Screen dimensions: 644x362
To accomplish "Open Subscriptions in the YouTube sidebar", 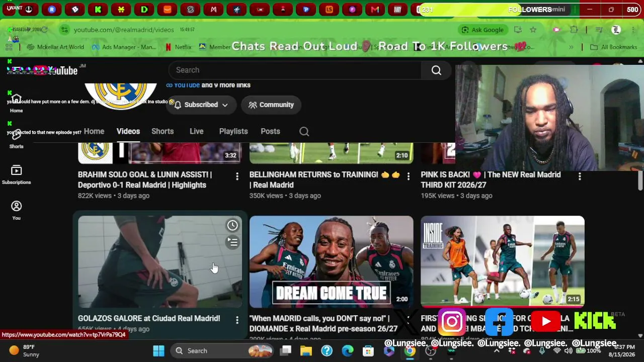I will click(x=16, y=174).
